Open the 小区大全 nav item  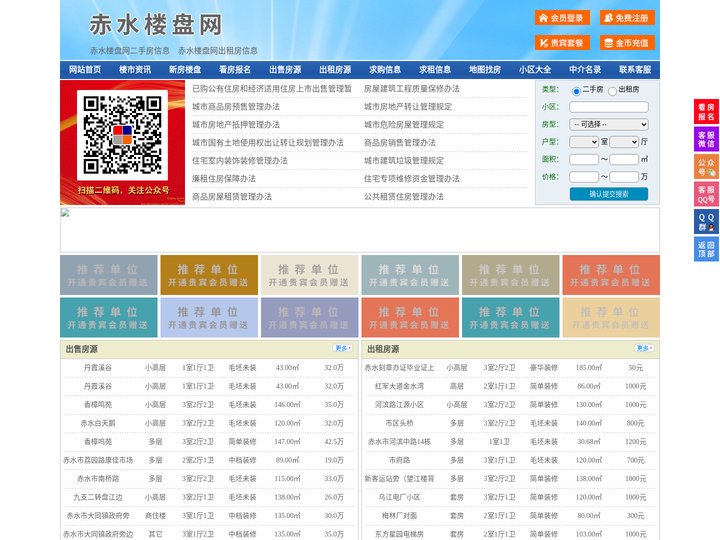535,70
